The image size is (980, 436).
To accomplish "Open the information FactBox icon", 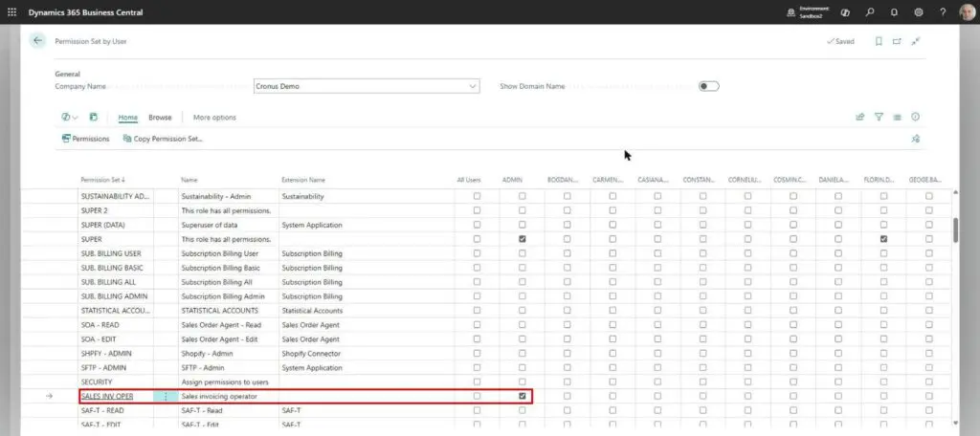I will coord(916,117).
